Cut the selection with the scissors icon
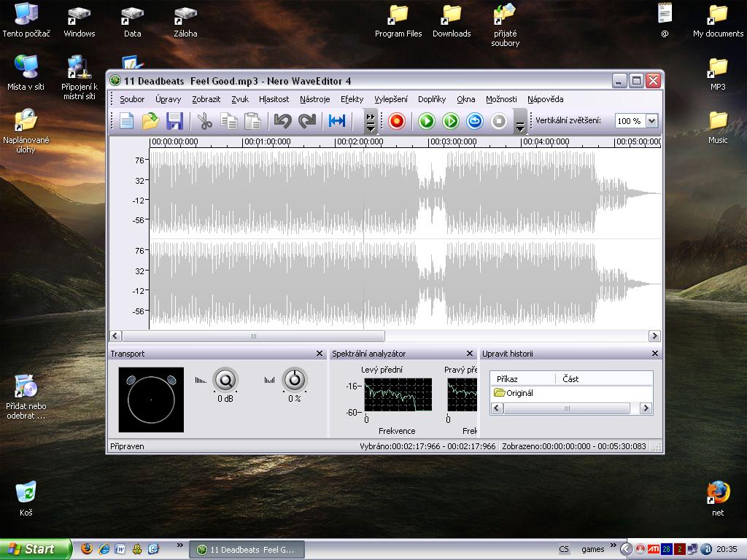Viewport: 747px width, 560px height. [205, 121]
